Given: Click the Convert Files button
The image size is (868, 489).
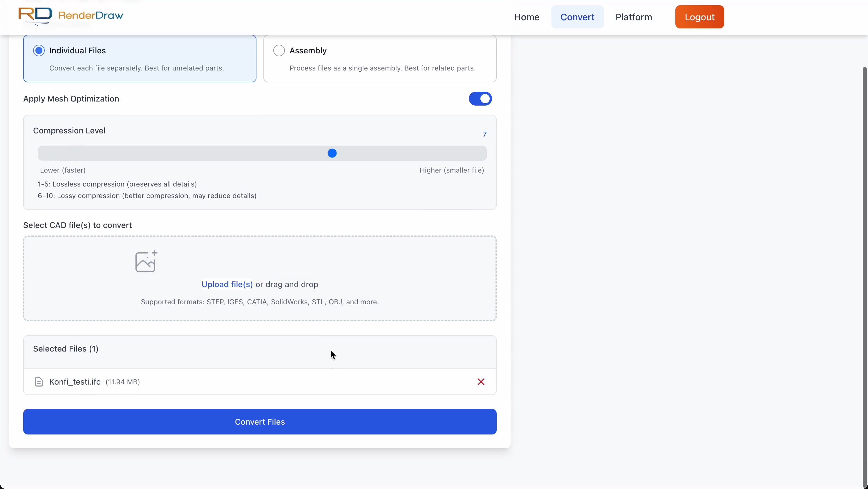Looking at the screenshot, I should click(x=260, y=422).
